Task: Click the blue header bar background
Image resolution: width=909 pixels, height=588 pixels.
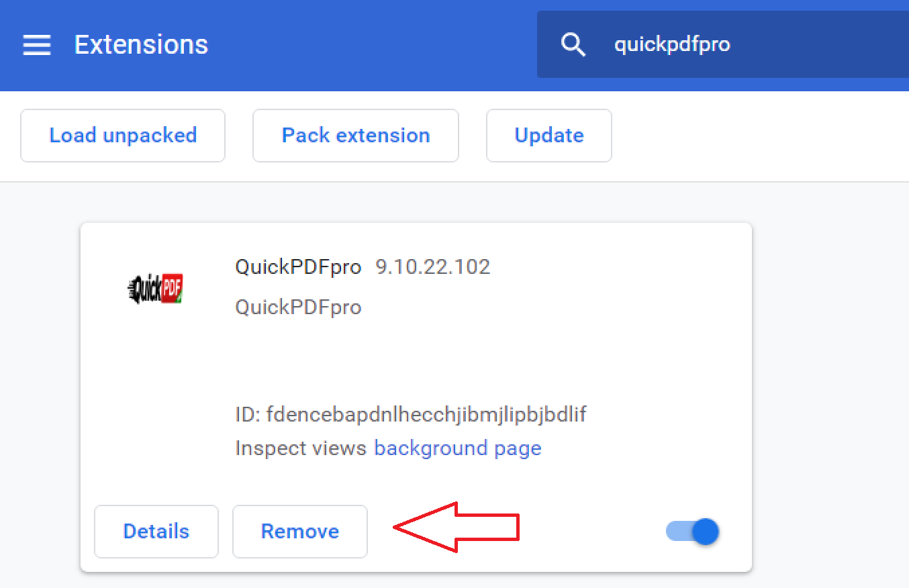Action: 369,45
